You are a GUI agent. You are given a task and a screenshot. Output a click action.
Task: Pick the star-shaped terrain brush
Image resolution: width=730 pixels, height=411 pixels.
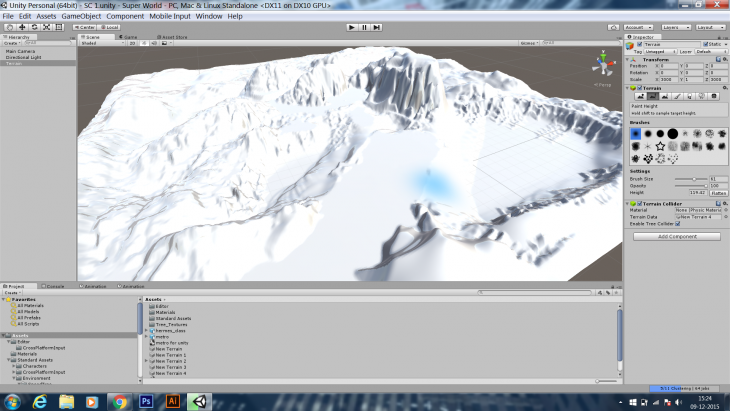tap(660, 146)
